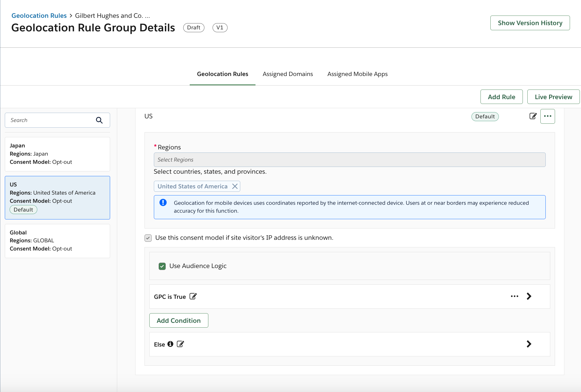
Task: Click Show Version History button
Action: tap(530, 23)
